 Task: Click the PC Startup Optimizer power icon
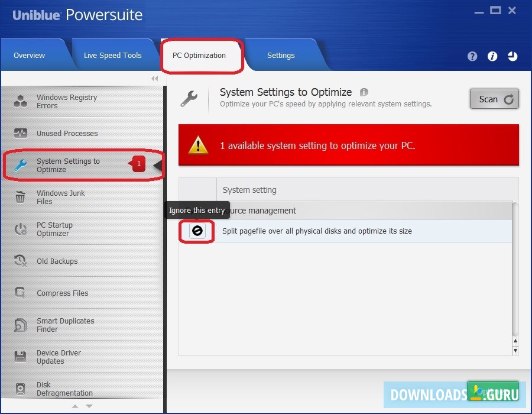20,229
